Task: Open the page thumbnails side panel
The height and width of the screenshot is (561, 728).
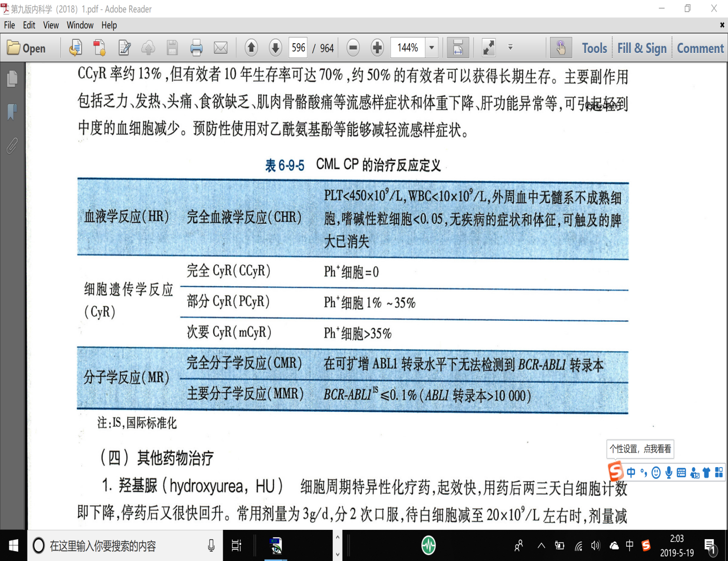Action: click(x=12, y=79)
